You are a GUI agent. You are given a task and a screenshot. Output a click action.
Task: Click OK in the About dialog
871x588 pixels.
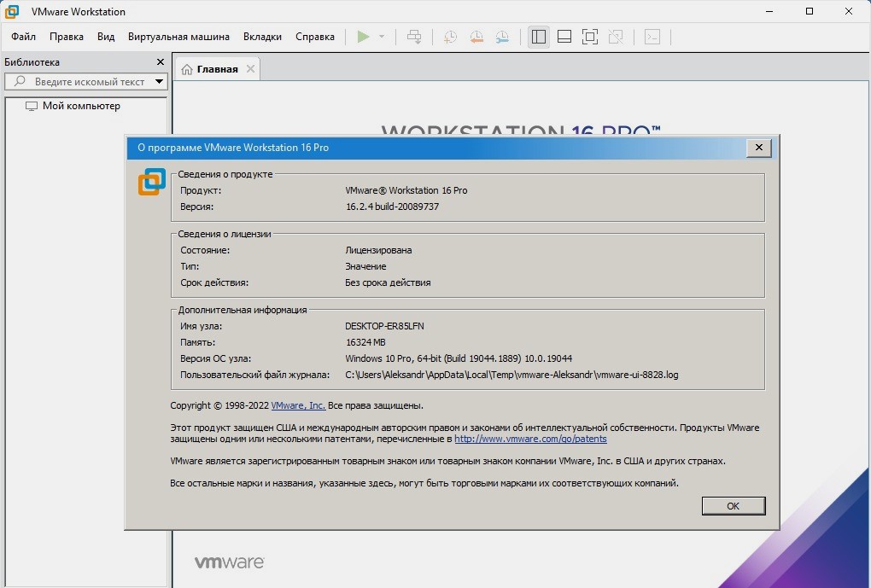coord(734,506)
